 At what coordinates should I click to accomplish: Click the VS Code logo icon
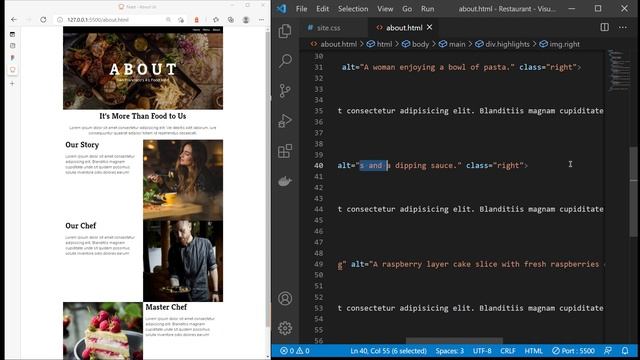[282, 9]
